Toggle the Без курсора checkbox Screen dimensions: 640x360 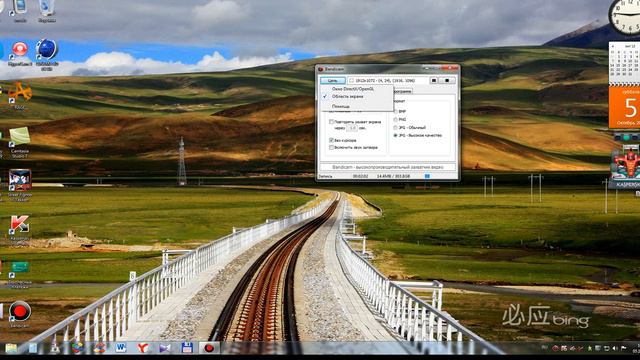[331, 140]
